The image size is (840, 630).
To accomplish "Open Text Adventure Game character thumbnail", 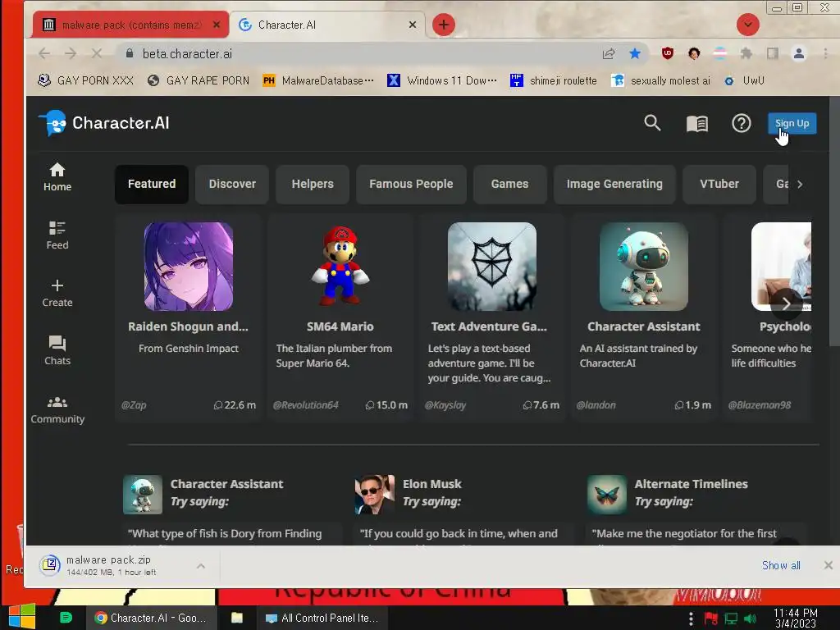I will tap(492, 267).
